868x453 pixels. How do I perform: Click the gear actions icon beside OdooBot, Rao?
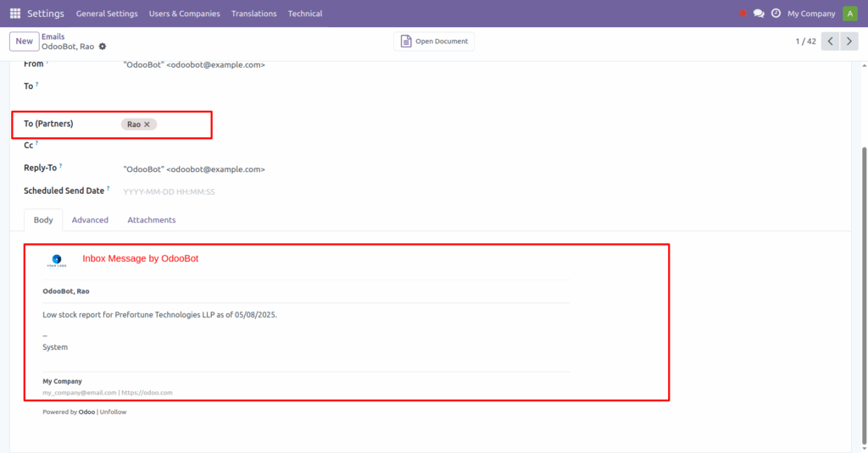[x=103, y=47]
